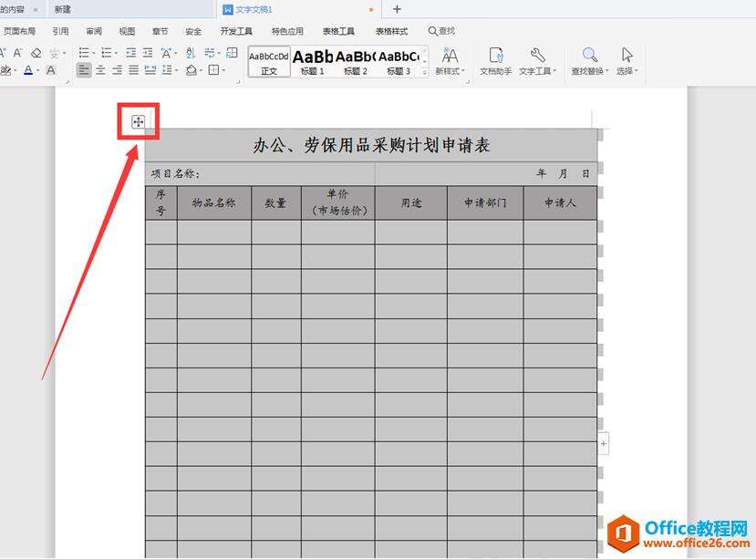Open the numbered list dropdown arrow
756x559 pixels.
(116, 53)
